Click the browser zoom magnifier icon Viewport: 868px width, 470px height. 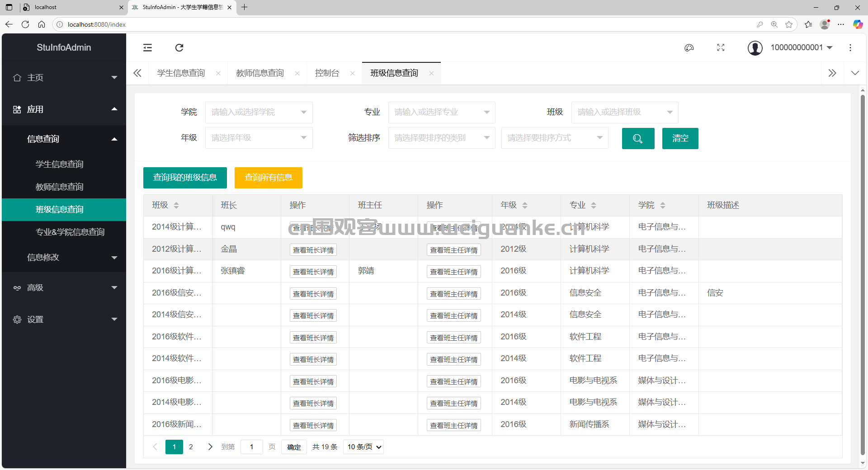(774, 24)
